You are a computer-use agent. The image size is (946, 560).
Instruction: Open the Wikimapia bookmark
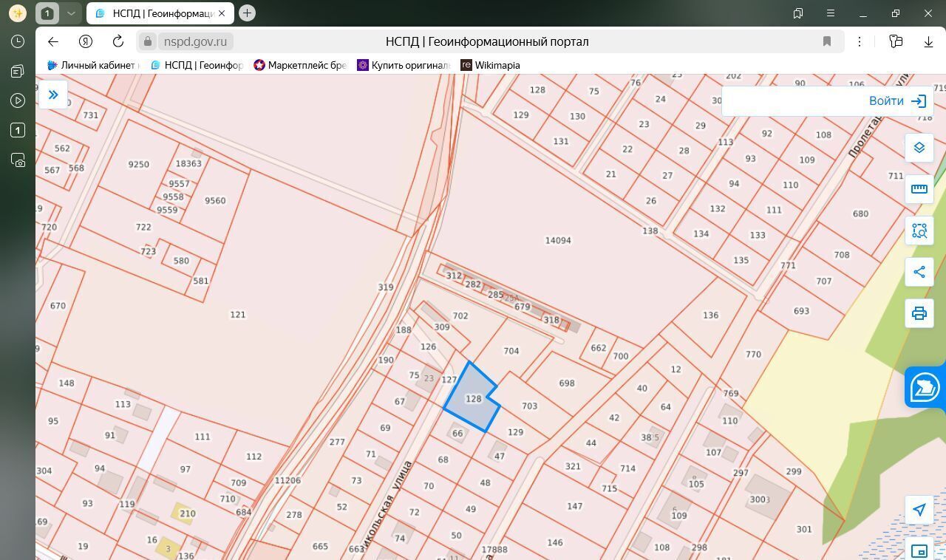pyautogui.click(x=490, y=65)
